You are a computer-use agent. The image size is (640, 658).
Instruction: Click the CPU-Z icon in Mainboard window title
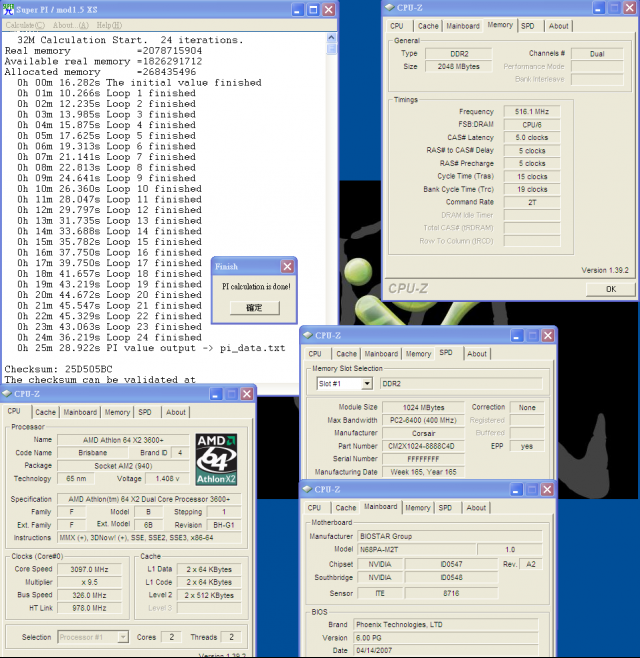point(307,489)
